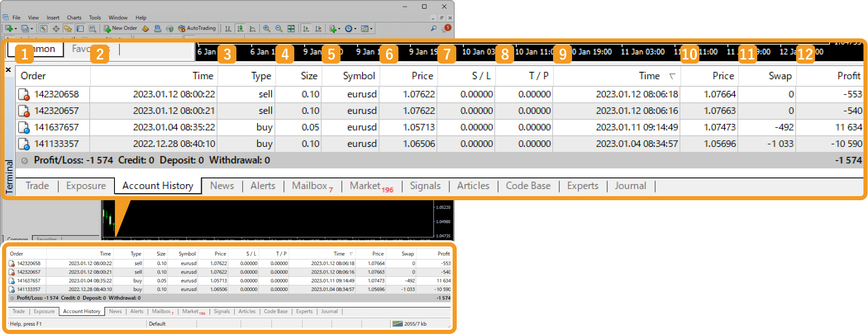The height and width of the screenshot is (336, 868).
Task: Switch chart to Line Chart mode
Action: tap(252, 28)
